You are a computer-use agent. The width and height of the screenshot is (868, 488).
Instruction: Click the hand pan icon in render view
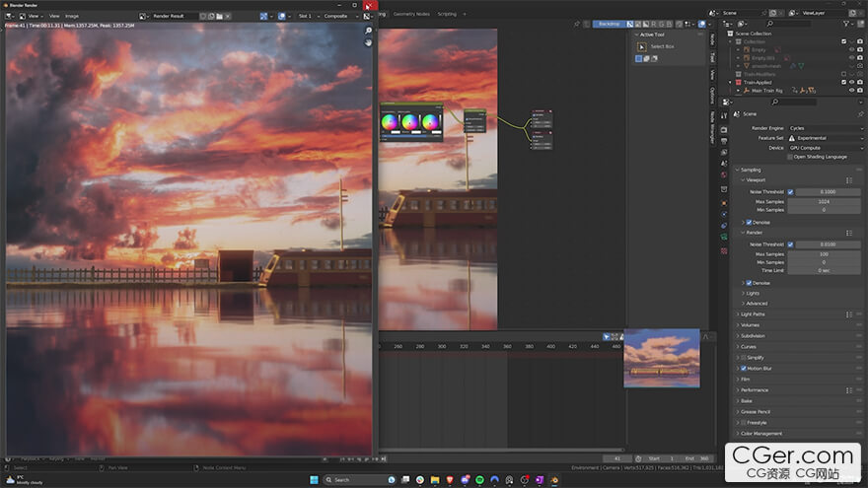tap(368, 42)
